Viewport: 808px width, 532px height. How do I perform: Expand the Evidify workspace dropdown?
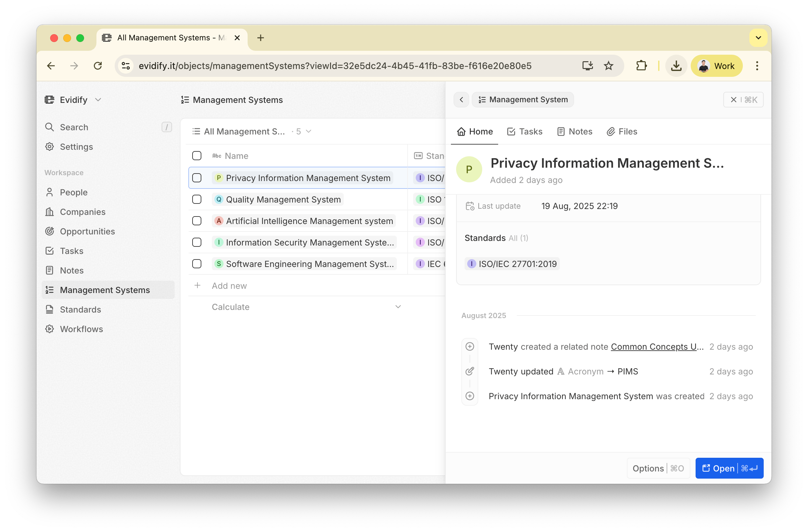click(98, 100)
